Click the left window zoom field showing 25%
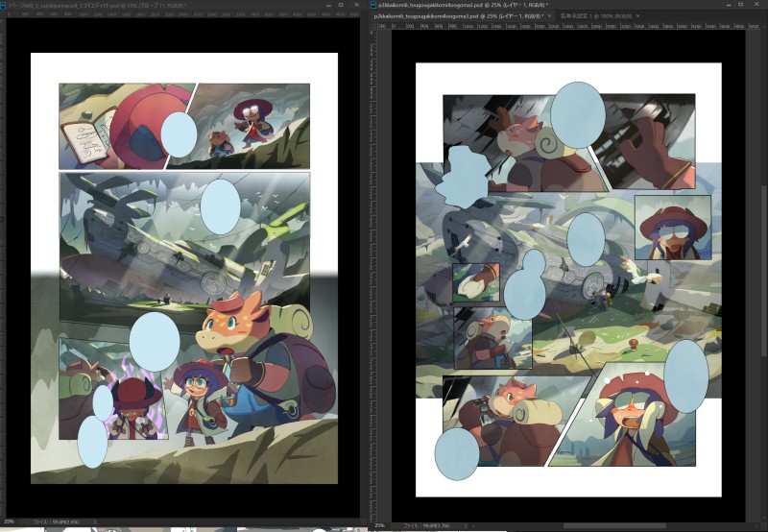Screen dimensions: 768x532 pos(10,522)
